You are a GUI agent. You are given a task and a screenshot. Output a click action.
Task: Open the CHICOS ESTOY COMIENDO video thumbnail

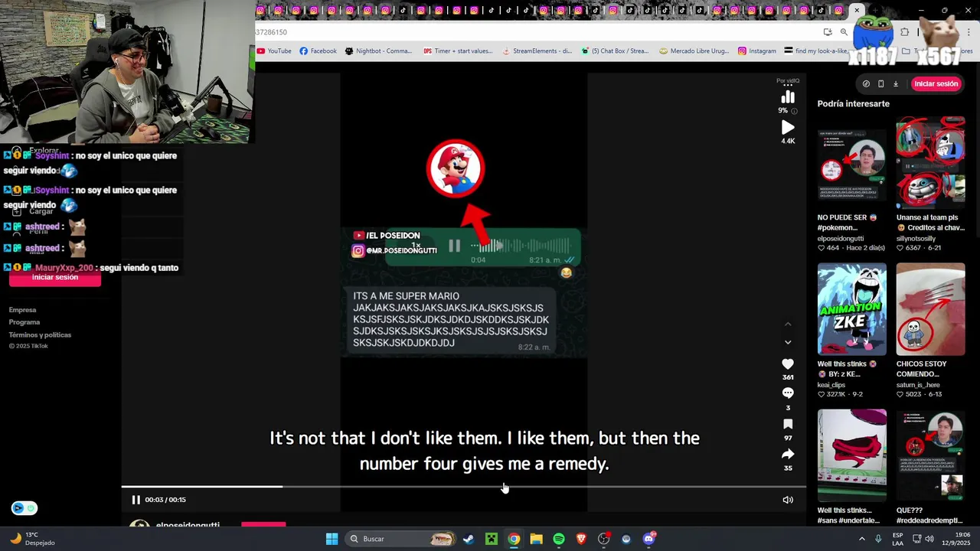tap(930, 309)
